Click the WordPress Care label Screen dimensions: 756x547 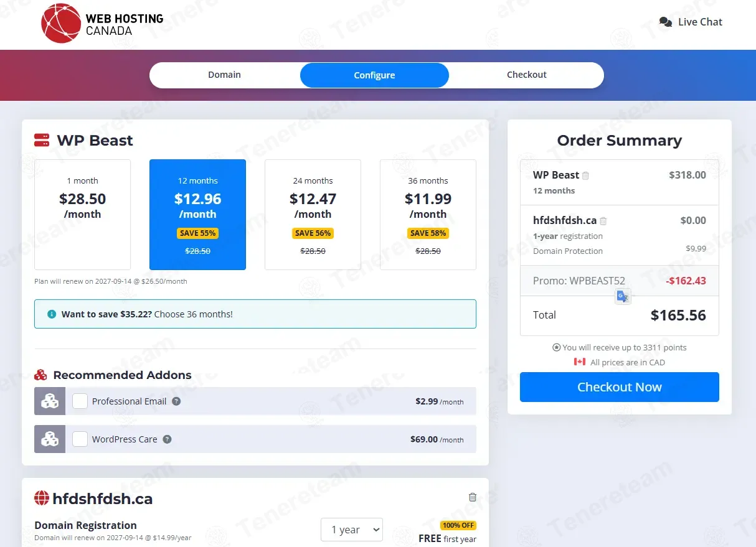tap(125, 439)
